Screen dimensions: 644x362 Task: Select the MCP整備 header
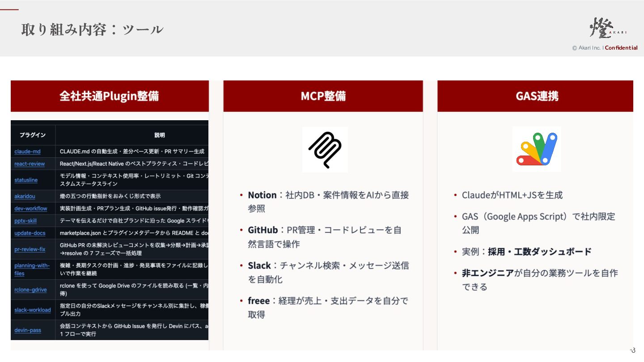[323, 96]
